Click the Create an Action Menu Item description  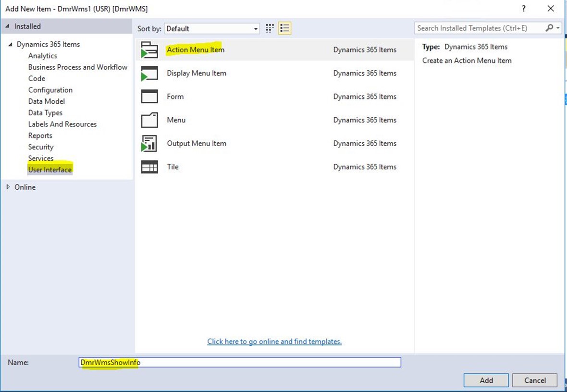(467, 61)
